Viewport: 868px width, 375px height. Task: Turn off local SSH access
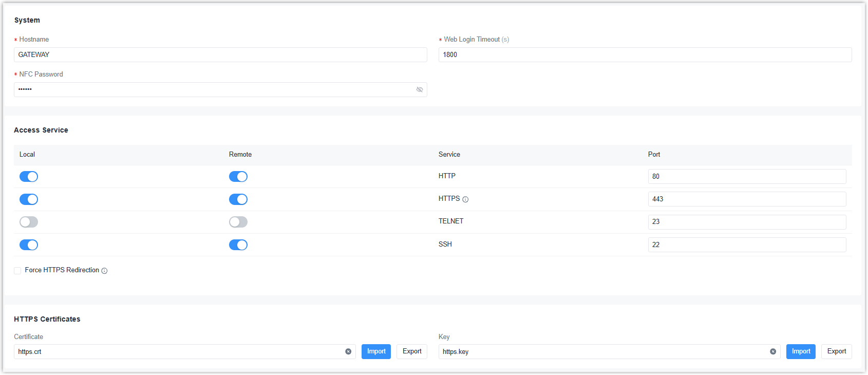[29, 245]
